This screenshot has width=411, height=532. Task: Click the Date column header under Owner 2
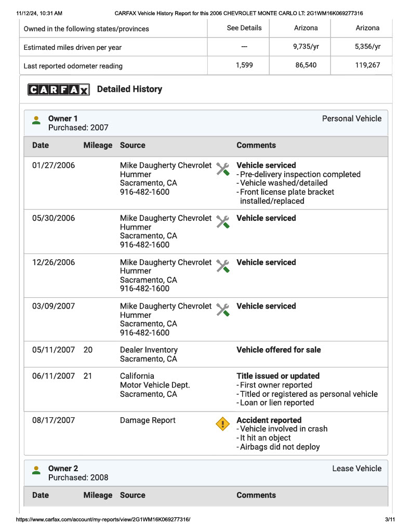(x=41, y=495)
